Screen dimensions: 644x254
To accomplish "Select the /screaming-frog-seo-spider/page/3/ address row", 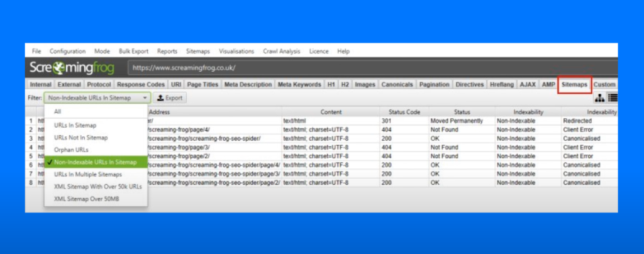I will (x=215, y=174).
